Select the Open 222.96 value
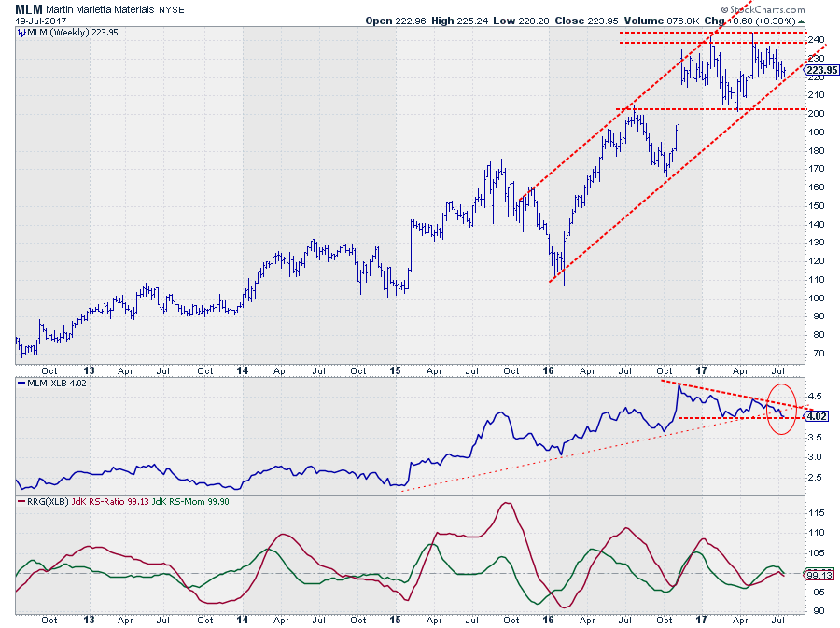The image size is (840, 628). (x=396, y=21)
